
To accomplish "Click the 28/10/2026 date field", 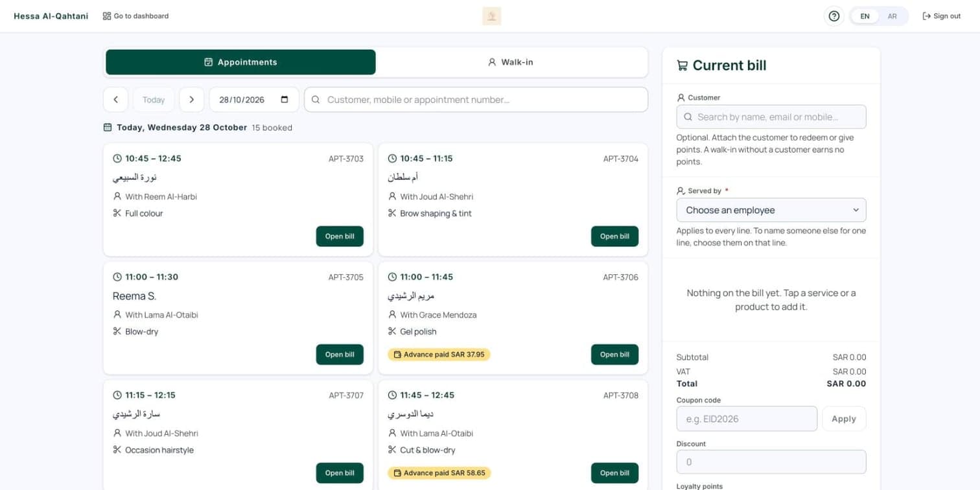I will pyautogui.click(x=254, y=100).
